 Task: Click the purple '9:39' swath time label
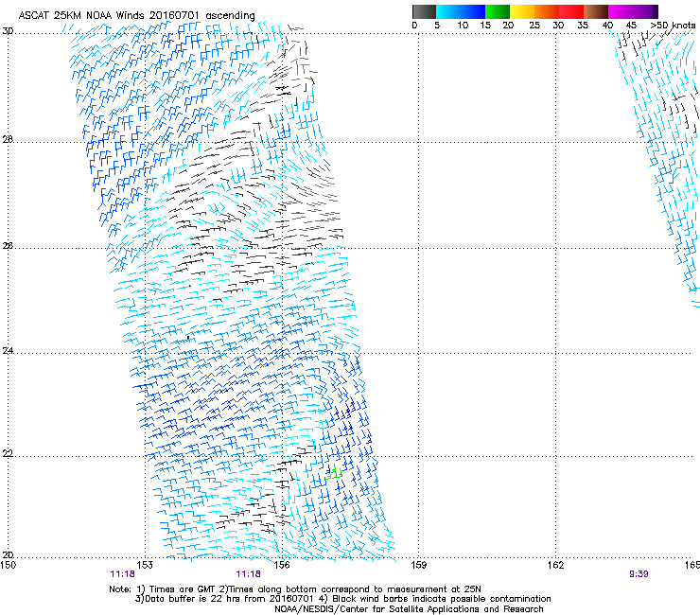point(639,574)
